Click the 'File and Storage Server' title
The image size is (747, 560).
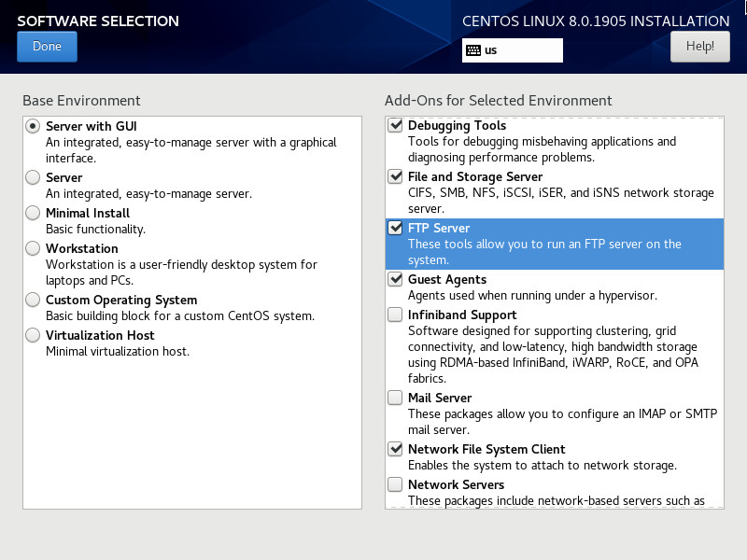tap(475, 177)
